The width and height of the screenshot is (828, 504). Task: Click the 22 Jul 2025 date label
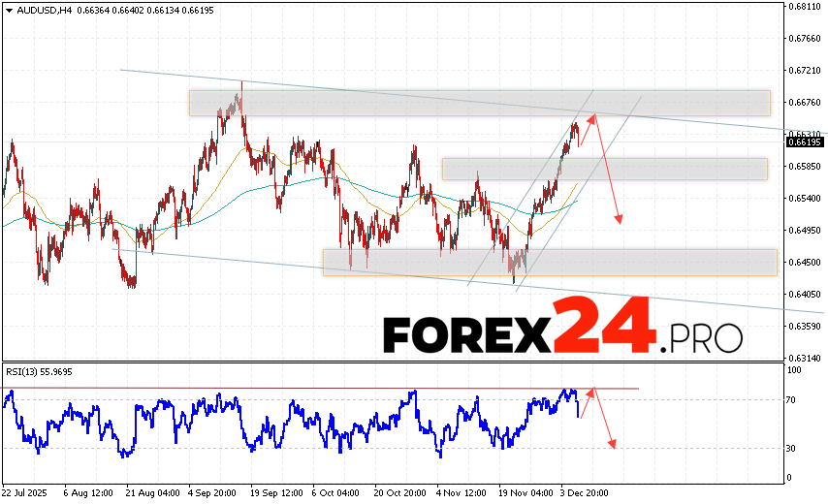coord(25,491)
